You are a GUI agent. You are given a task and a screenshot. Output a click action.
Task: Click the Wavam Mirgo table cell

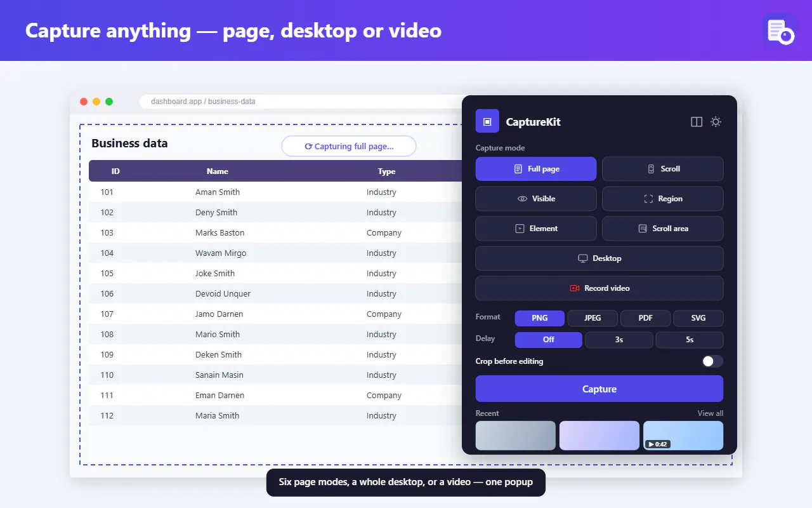tap(221, 253)
